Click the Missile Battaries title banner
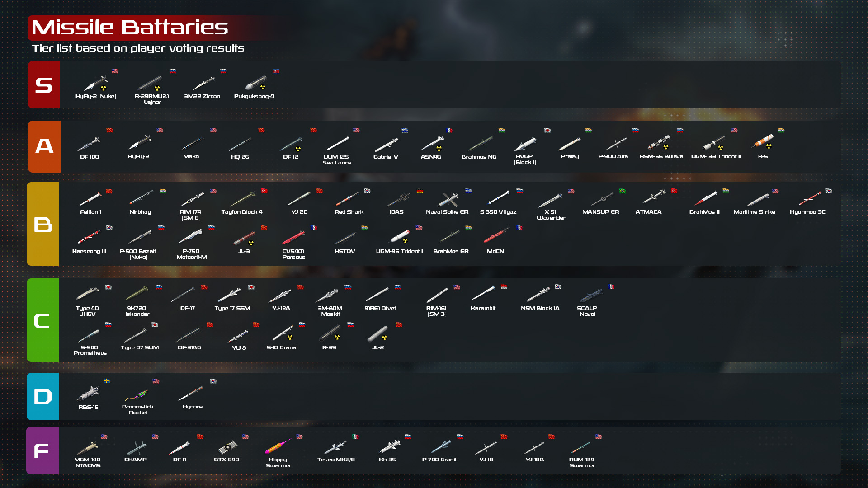The height and width of the screenshot is (488, 868). coord(130,28)
